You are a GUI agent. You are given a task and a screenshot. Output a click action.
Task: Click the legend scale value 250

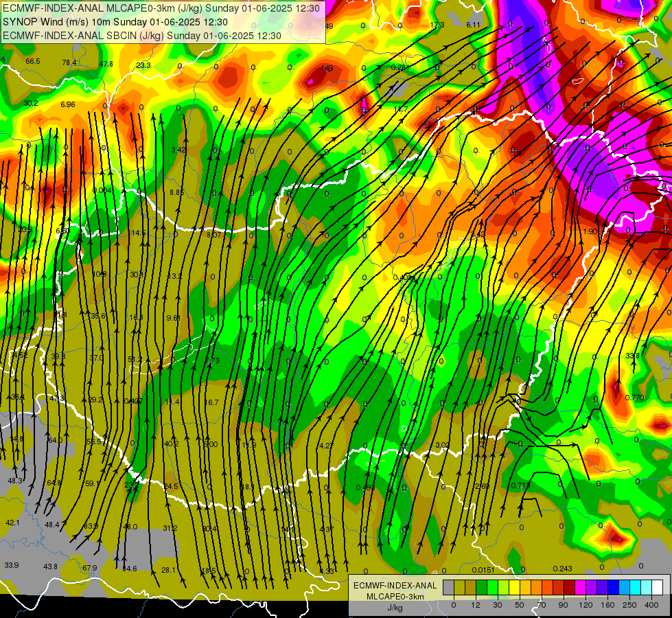(x=629, y=605)
